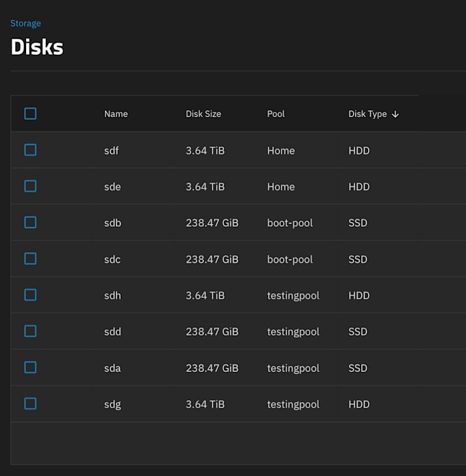Select the sde disk name

coord(112,187)
